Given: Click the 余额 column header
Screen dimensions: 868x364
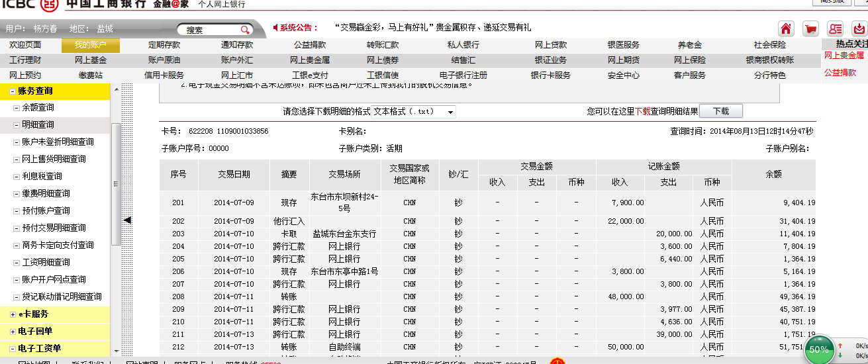Looking at the screenshot, I should pyautogui.click(x=773, y=175).
